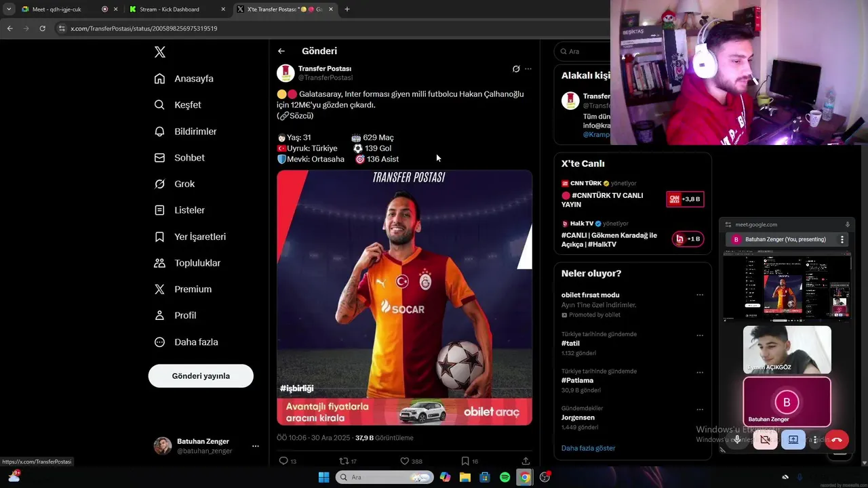Viewport: 868px width, 488px height.
Task: Click Daha fazla göster link
Action: 588,448
